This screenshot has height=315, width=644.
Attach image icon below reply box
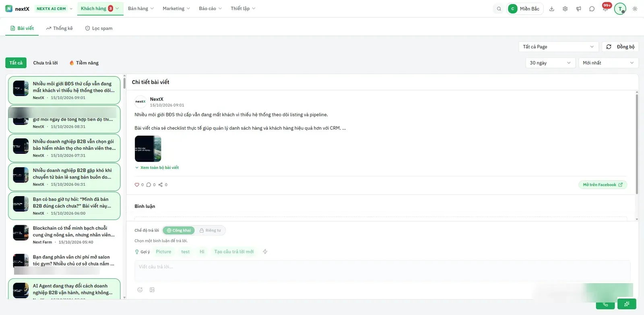click(152, 290)
